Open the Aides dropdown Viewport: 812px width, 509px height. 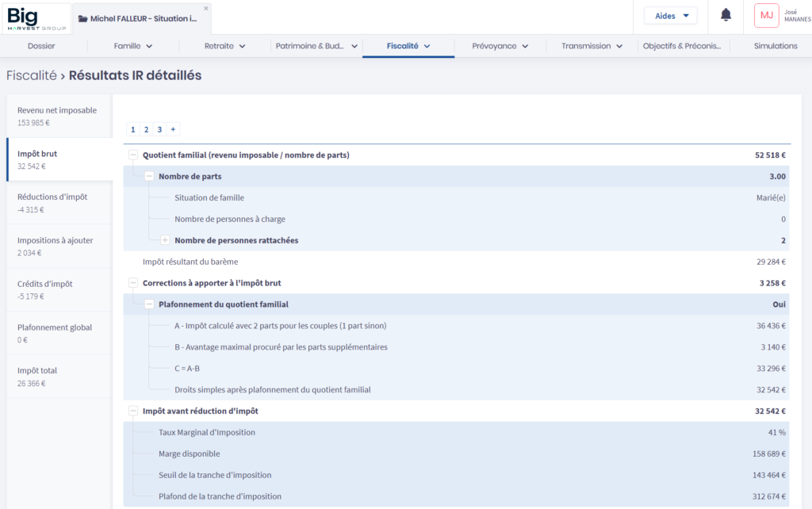670,16
